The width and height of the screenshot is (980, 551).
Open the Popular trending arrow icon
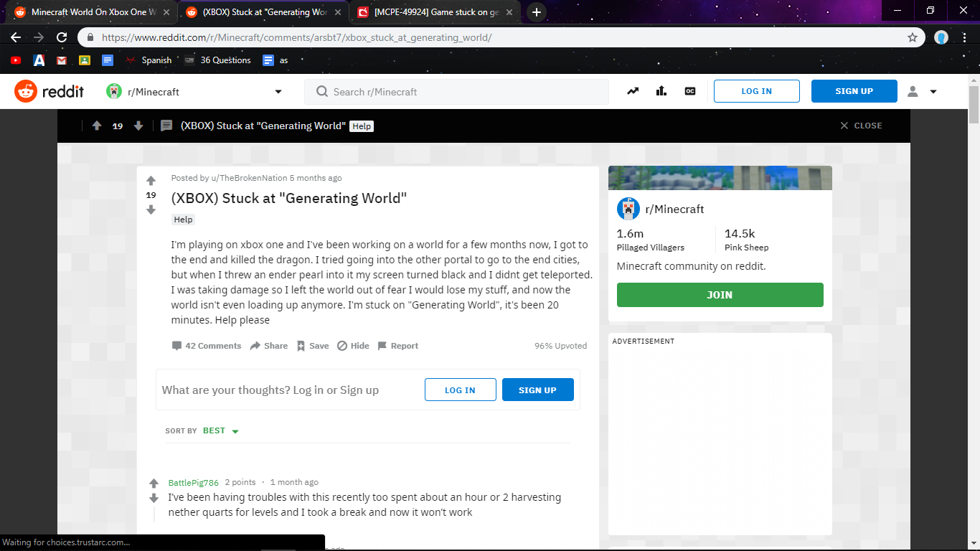point(633,91)
